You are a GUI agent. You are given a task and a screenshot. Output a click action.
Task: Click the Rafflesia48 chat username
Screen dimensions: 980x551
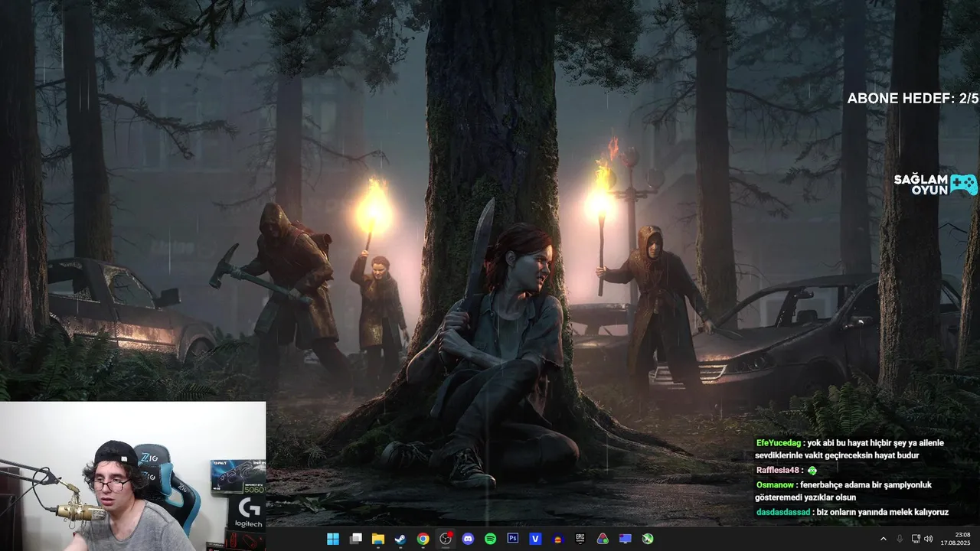(778, 471)
